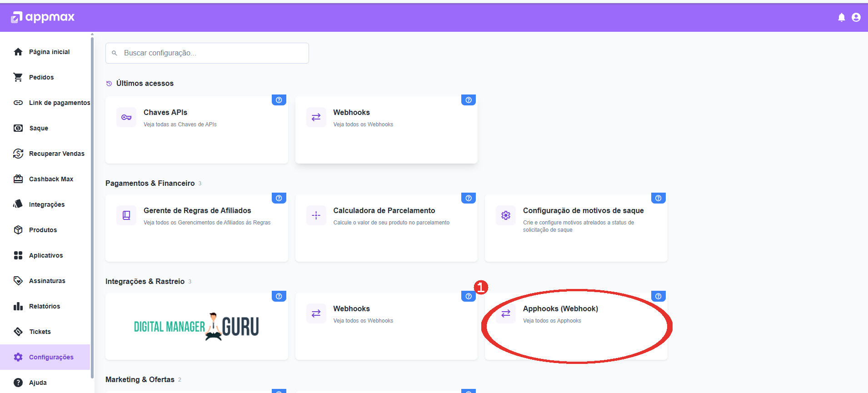Click the Últimos acessos heading
The height and width of the screenshot is (393, 868).
pos(145,84)
